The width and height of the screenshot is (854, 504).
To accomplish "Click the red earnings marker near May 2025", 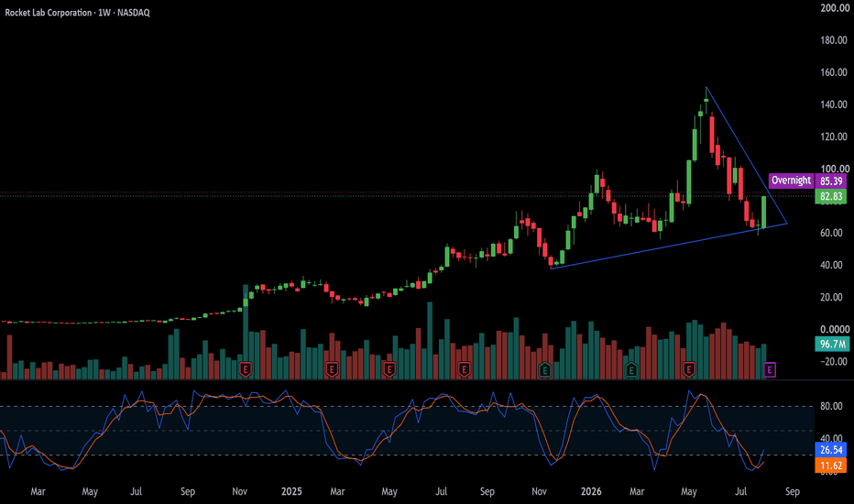I will pos(389,370).
